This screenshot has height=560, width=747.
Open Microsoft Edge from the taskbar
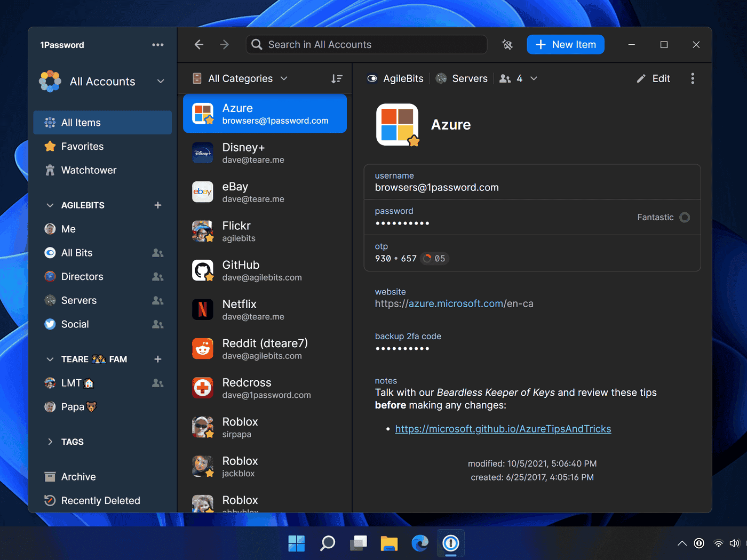420,543
